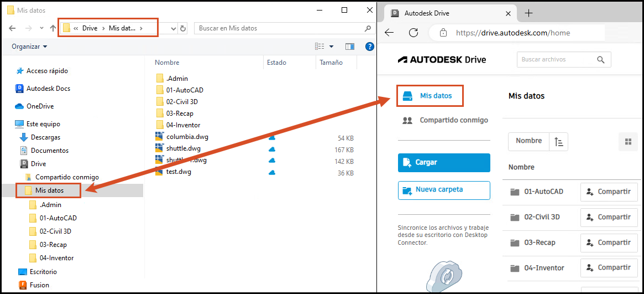The height and width of the screenshot is (294, 644).
Task: Click the Autodesk Drive logo
Action: pos(442,60)
